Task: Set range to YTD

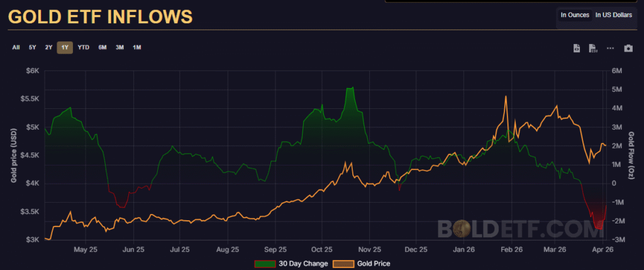Action: [x=83, y=47]
